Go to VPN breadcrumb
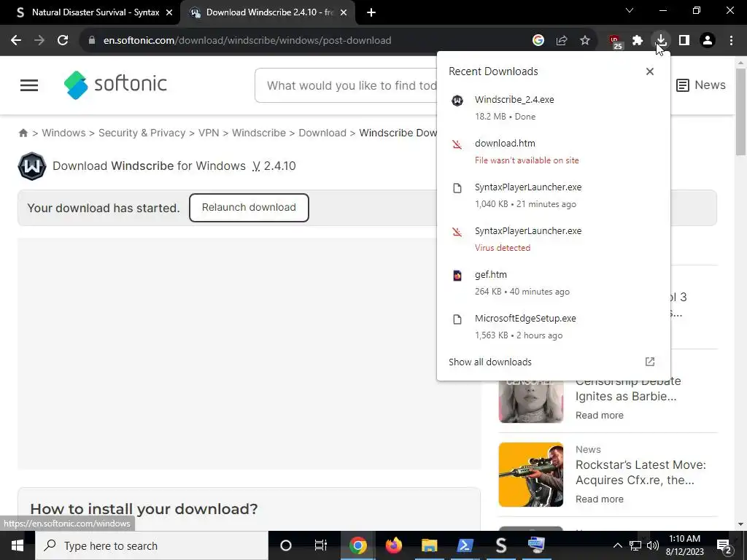This screenshot has width=747, height=560. (x=209, y=133)
